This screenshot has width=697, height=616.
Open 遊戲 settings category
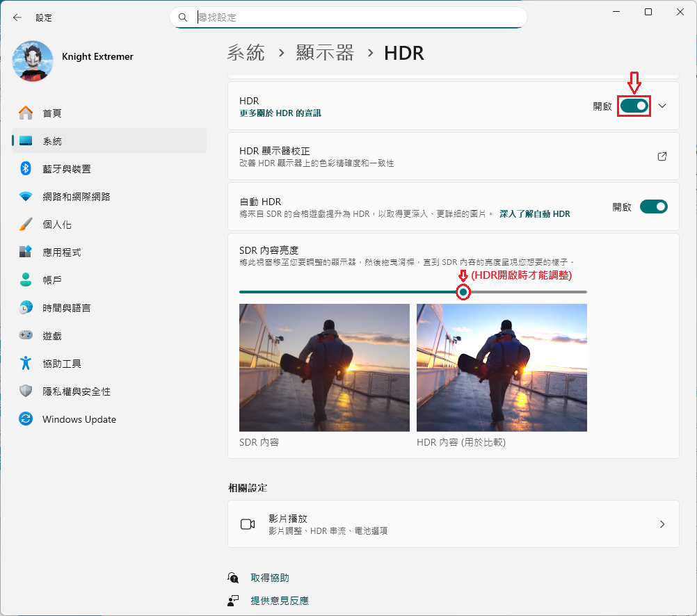coord(109,335)
